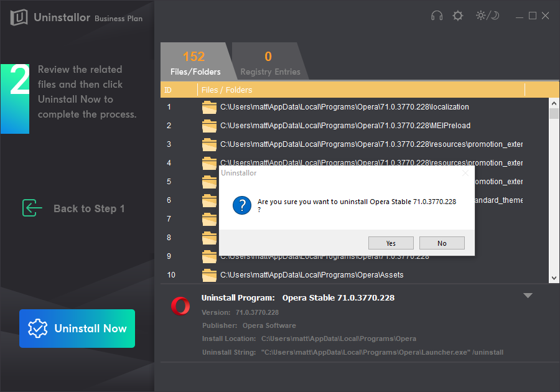Click folder icon in row 8
This screenshot has height=392, width=560.
(209, 238)
